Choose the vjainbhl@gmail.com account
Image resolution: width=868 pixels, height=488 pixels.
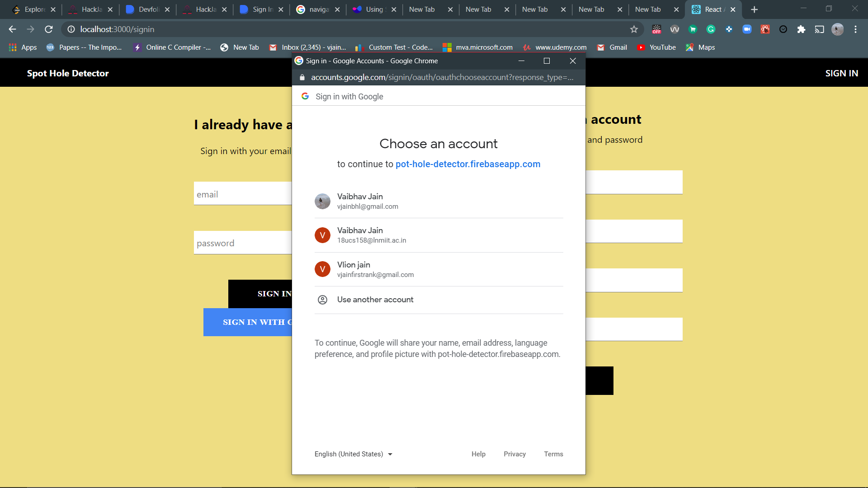click(x=439, y=201)
